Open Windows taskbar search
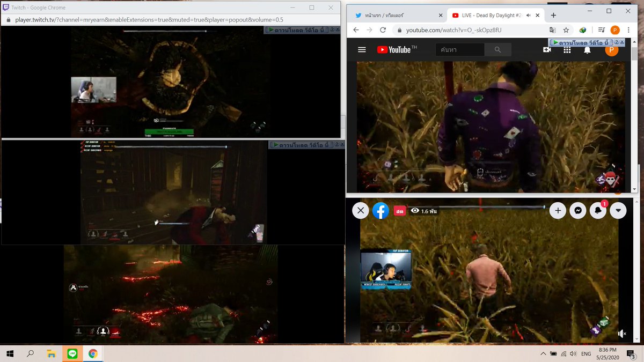 click(x=31, y=353)
